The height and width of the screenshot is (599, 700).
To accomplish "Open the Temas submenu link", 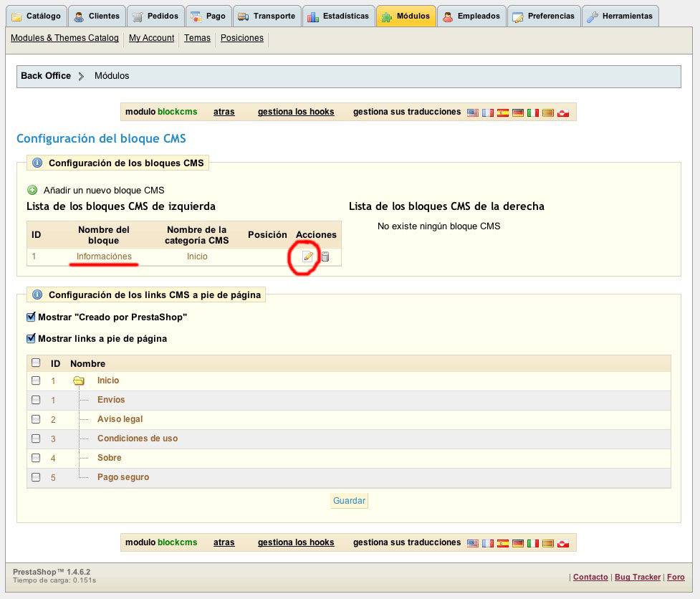I will (197, 38).
